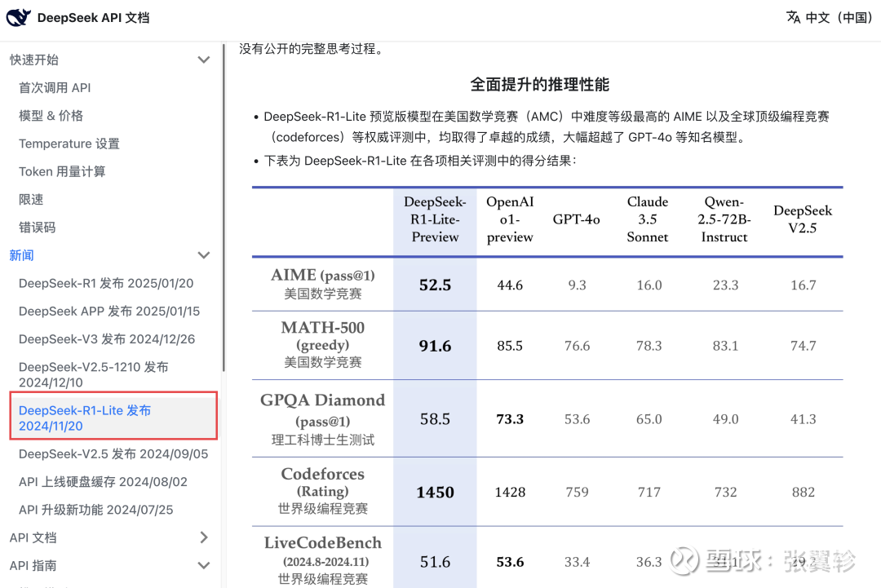Open DeepSeek APP 发布 2025/01/15 news
881x588 pixels.
click(x=109, y=312)
